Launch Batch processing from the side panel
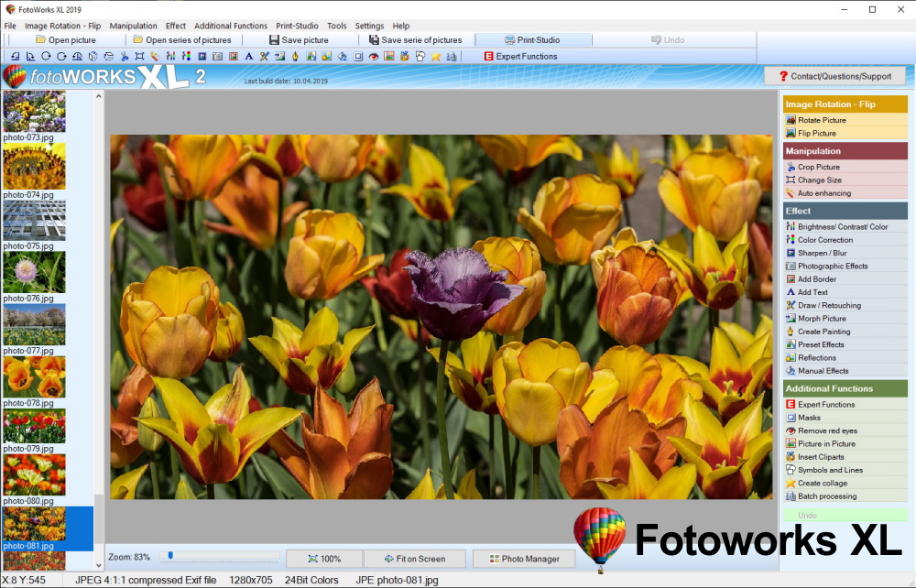 [x=826, y=496]
